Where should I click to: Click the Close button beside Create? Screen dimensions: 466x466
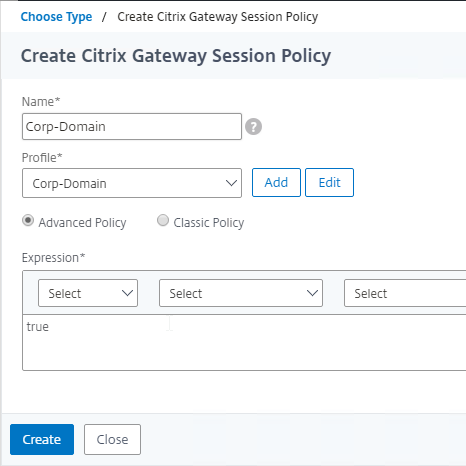112,439
